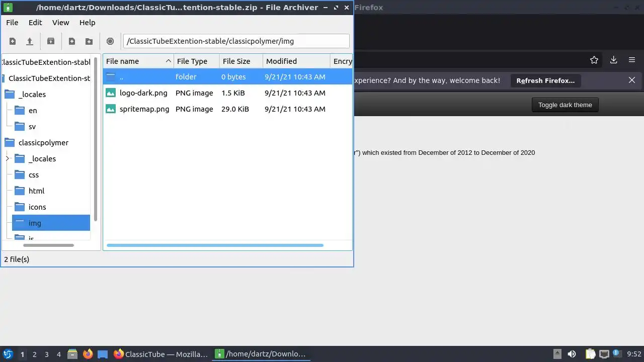The width and height of the screenshot is (644, 362).
Task: Click the File Archiver window menu icon
Action: (x=8, y=8)
